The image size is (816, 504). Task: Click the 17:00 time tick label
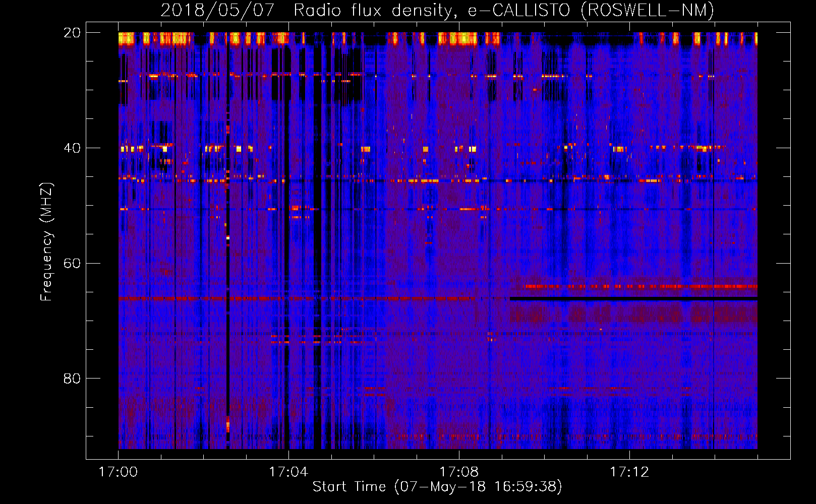point(118,472)
